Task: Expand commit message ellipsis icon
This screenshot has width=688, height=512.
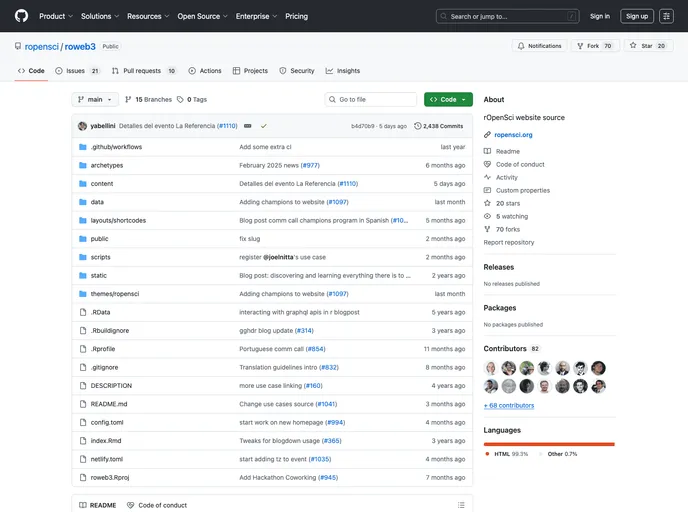Action: pyautogui.click(x=247, y=126)
